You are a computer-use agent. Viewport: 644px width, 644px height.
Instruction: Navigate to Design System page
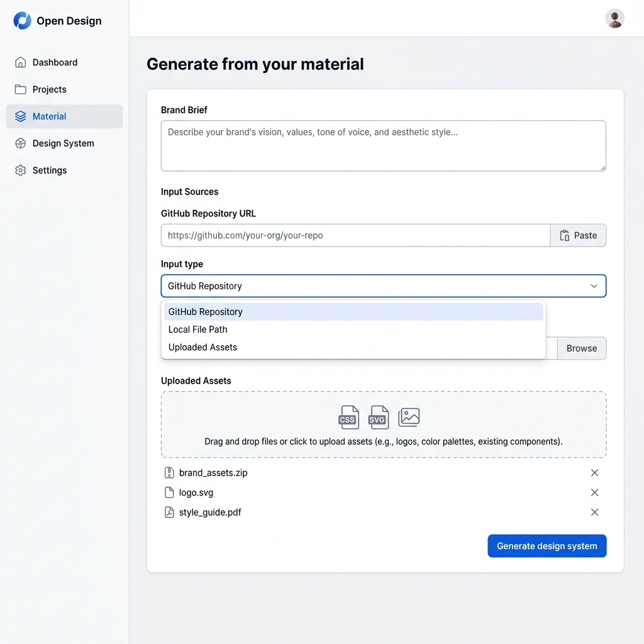[65, 143]
